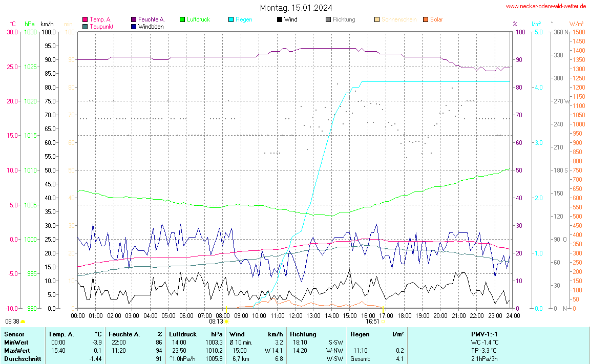
Task: Click the sunset marker icon at 16:51
Action: pos(383,322)
